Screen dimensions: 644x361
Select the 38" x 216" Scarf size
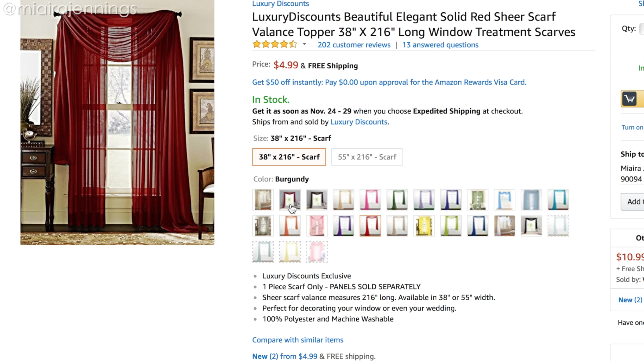coord(289,157)
